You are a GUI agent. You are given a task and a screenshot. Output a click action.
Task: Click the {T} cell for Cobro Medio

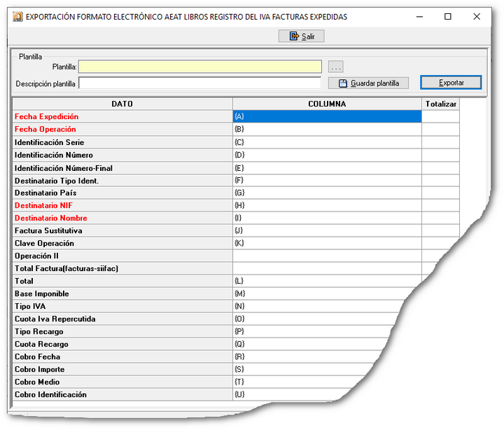tap(299, 382)
